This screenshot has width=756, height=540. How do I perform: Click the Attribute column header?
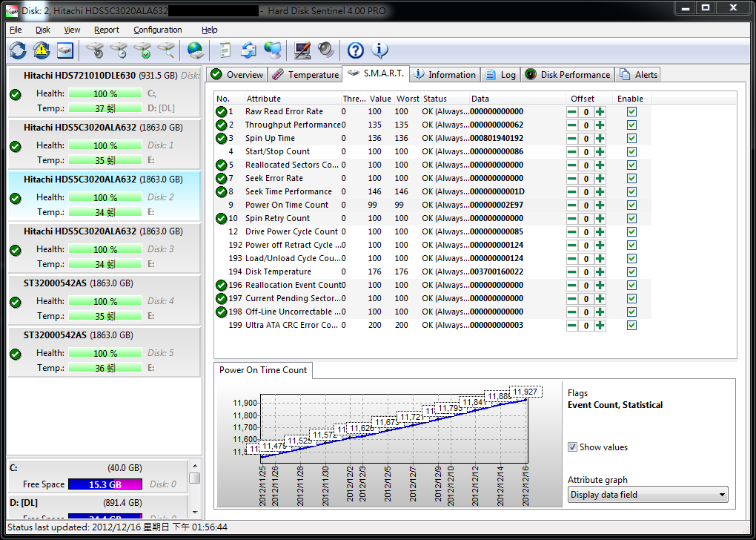(293, 99)
